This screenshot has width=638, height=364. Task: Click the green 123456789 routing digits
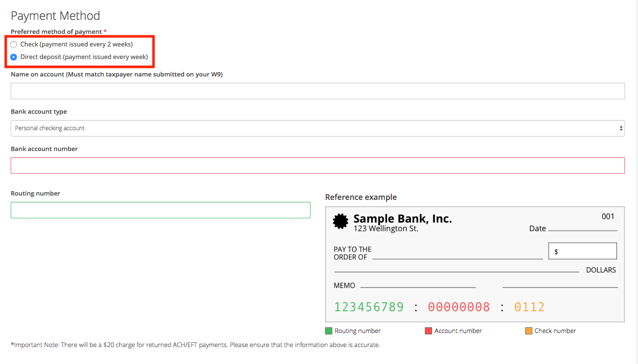369,307
